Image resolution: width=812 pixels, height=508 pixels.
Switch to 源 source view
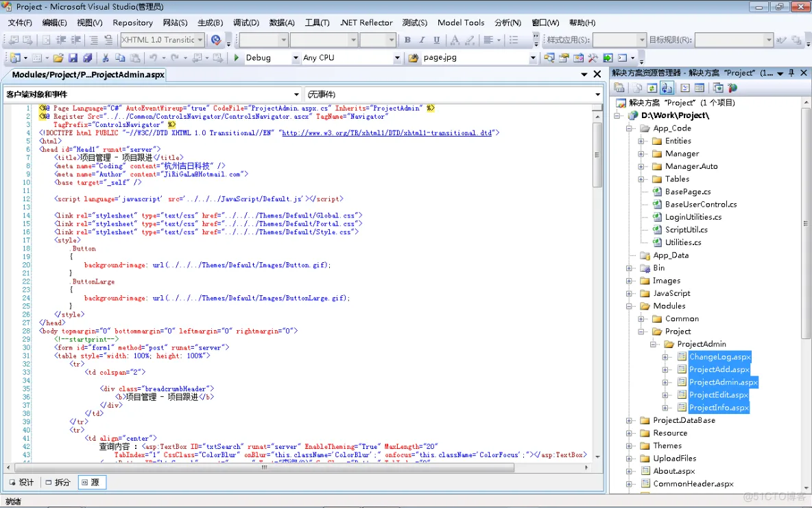point(92,483)
